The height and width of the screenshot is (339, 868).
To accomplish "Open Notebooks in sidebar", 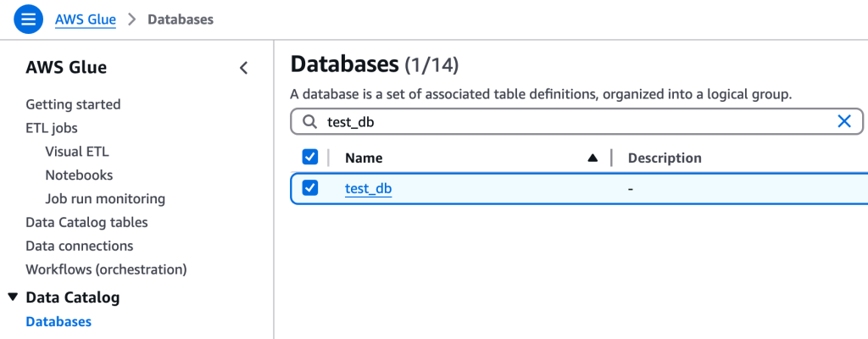I will point(79,175).
